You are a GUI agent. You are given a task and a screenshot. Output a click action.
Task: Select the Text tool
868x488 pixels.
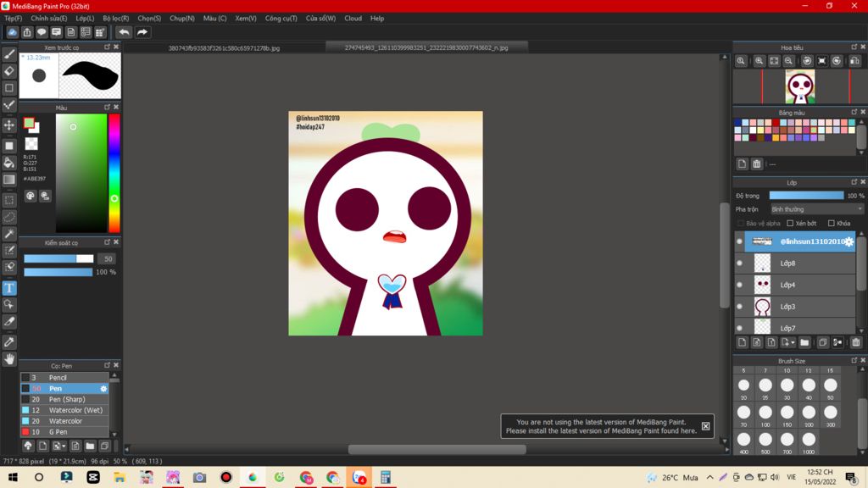(9, 288)
